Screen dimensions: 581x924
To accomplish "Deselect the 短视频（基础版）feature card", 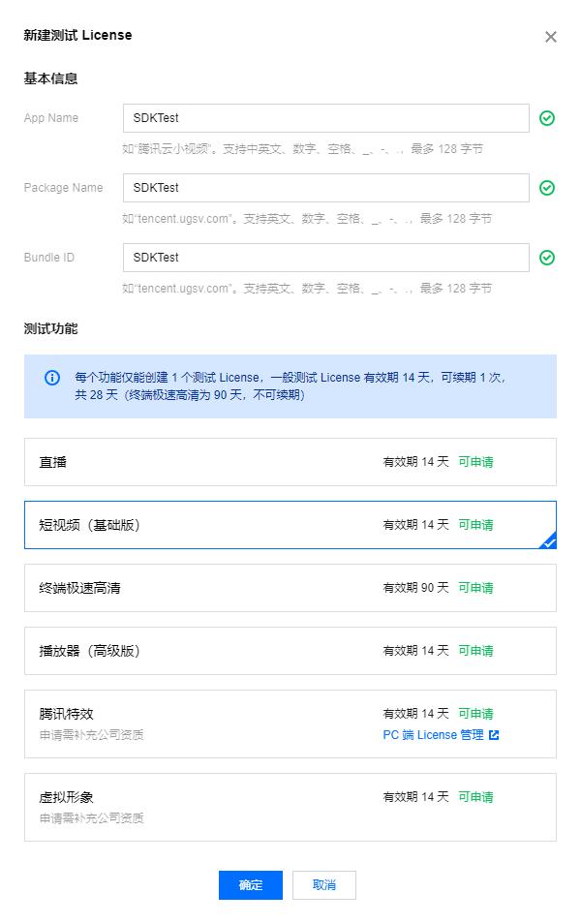I will click(x=290, y=525).
